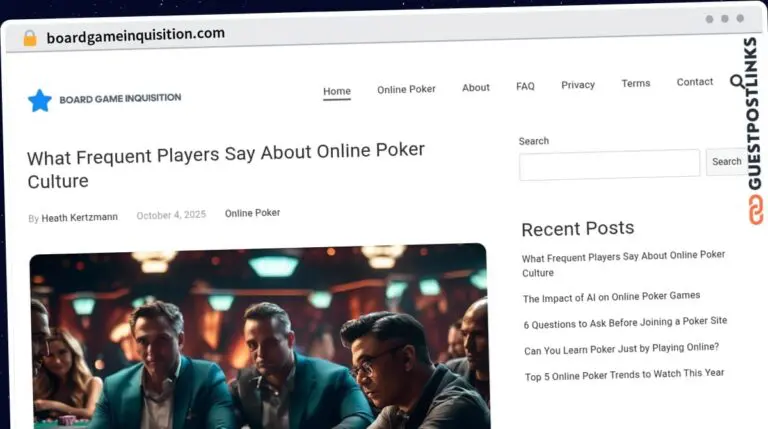The image size is (768, 429).
Task: Open the poker players featured image
Action: pos(260,336)
